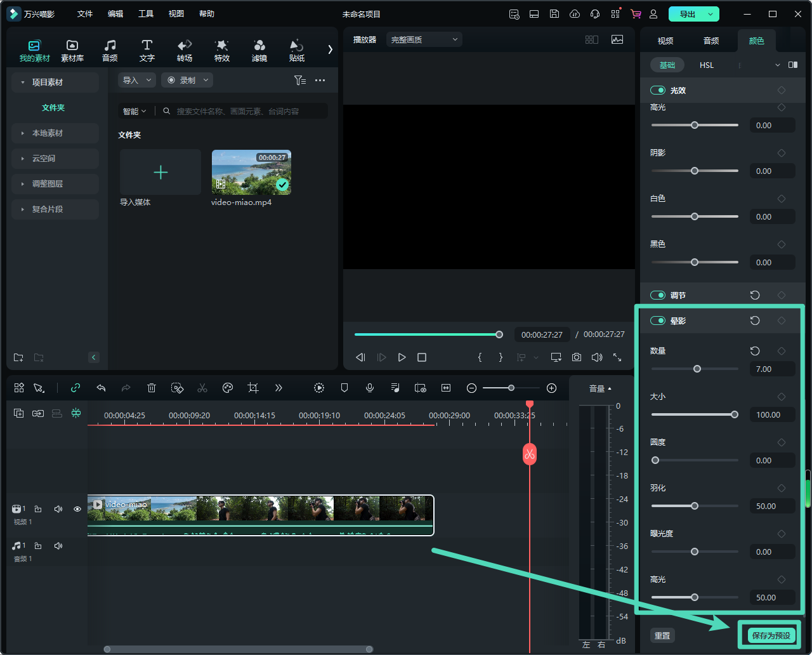The height and width of the screenshot is (655, 812).
Task: Click the 羽化 feather slider handle
Action: click(x=695, y=506)
